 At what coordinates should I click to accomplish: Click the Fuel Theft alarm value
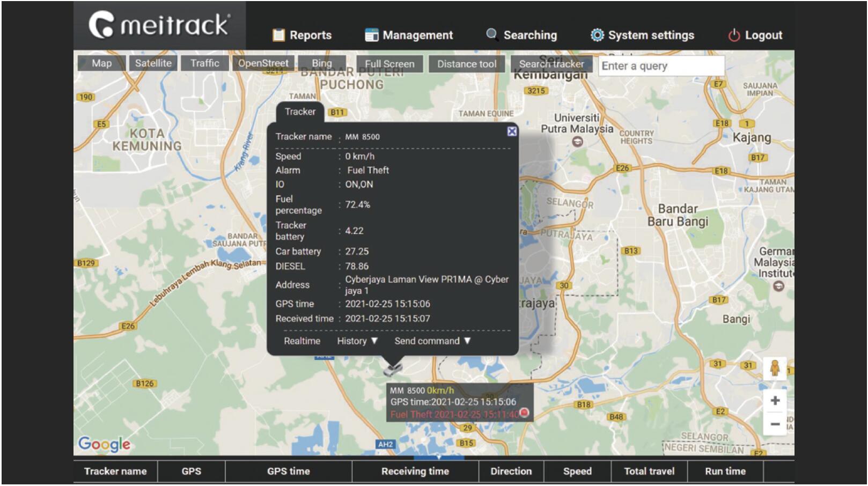pos(368,170)
